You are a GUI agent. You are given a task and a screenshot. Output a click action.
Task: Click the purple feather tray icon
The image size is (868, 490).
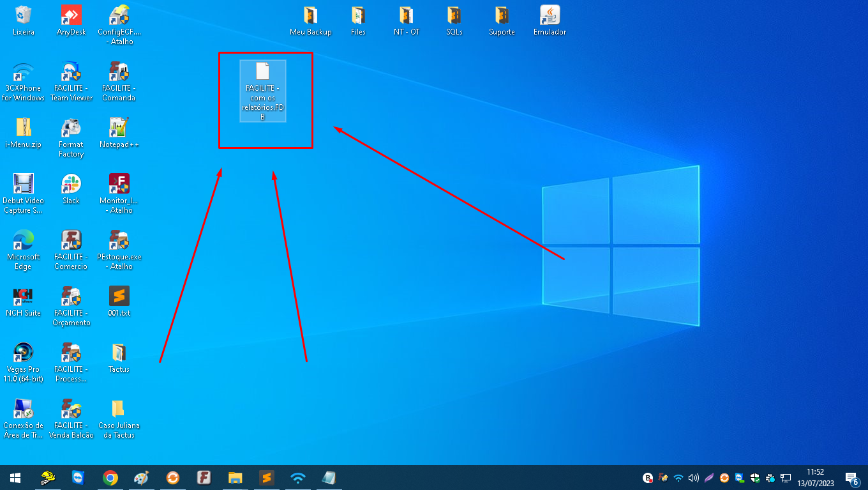pos(709,477)
